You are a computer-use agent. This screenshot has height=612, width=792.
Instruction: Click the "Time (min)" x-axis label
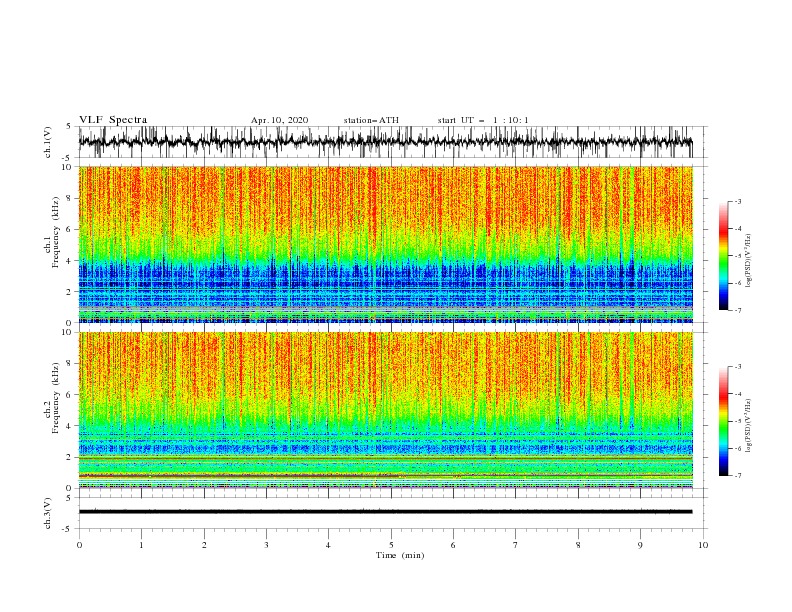(400, 555)
